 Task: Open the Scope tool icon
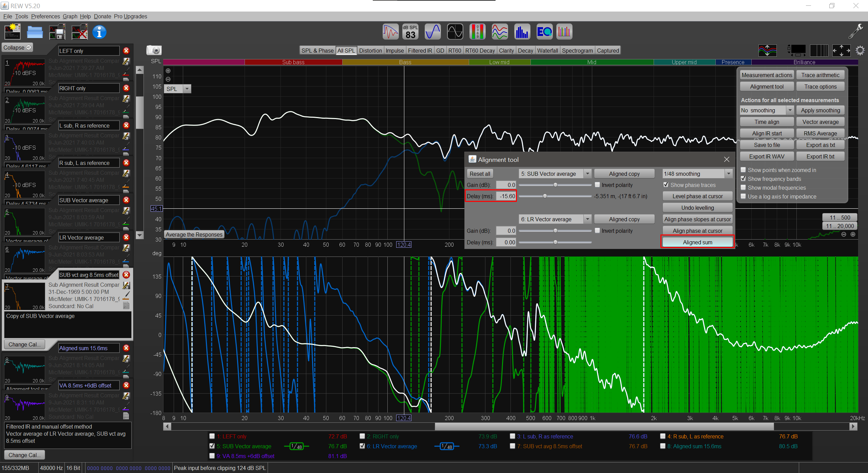point(455,32)
